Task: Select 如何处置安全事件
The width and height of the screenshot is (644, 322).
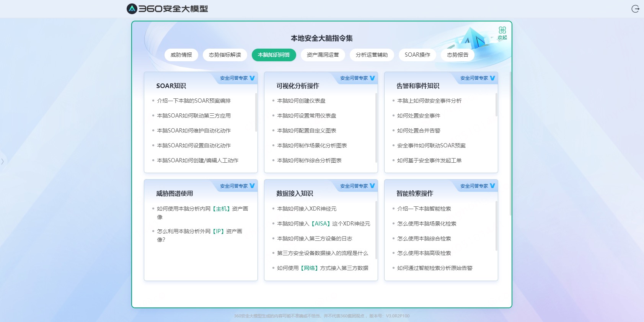Action: (x=419, y=116)
